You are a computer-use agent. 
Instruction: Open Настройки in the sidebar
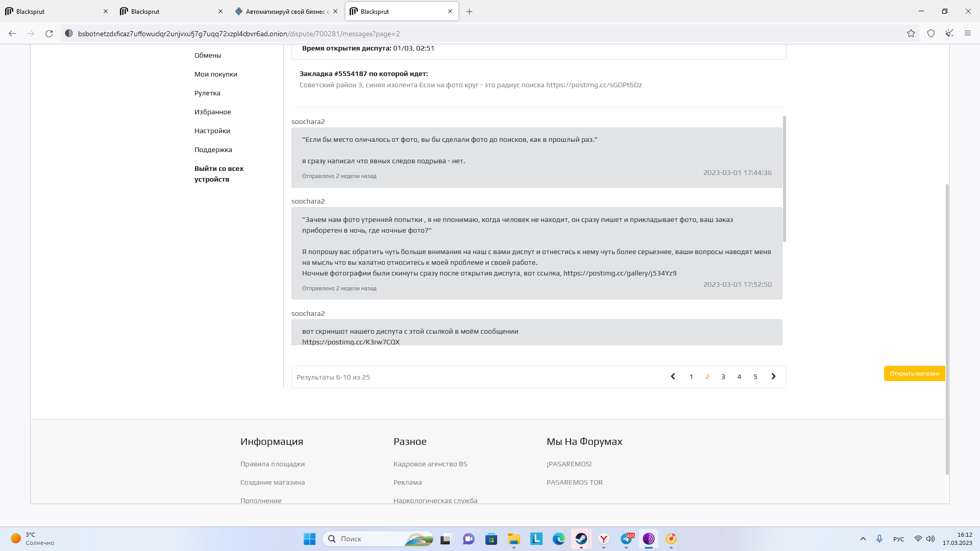212,131
